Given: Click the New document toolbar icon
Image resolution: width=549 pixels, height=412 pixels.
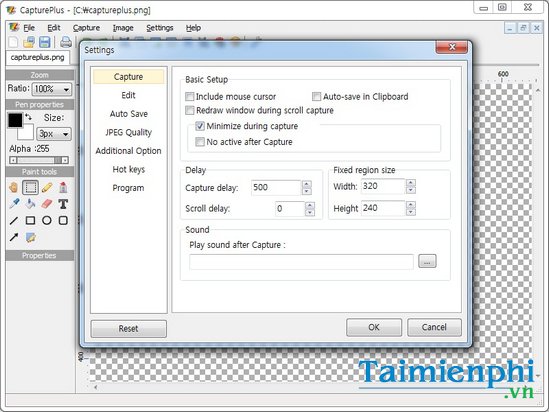Looking at the screenshot, I should (x=13, y=42).
